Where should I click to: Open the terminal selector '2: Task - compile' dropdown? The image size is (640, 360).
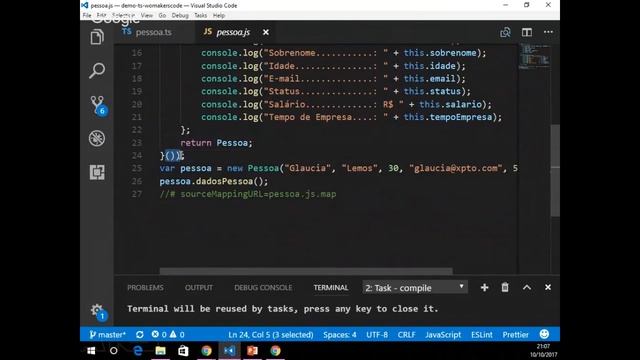415,287
